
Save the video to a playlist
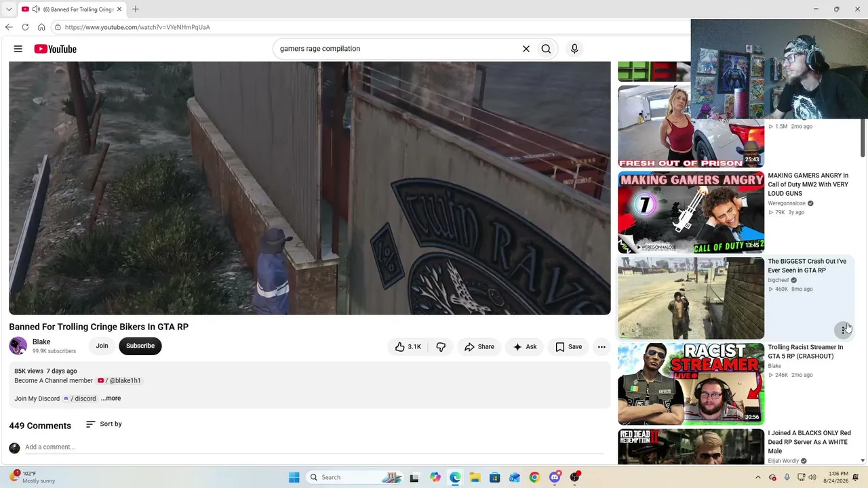[568, 346]
